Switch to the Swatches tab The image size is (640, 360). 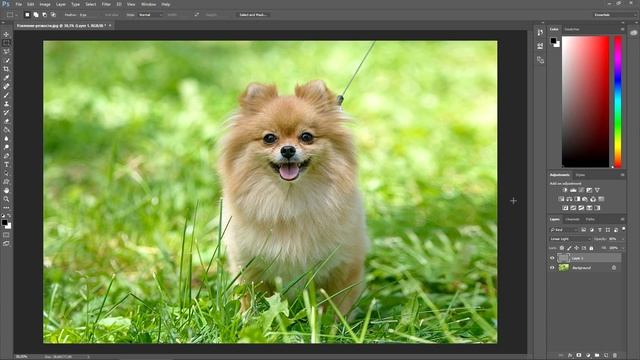pos(572,29)
